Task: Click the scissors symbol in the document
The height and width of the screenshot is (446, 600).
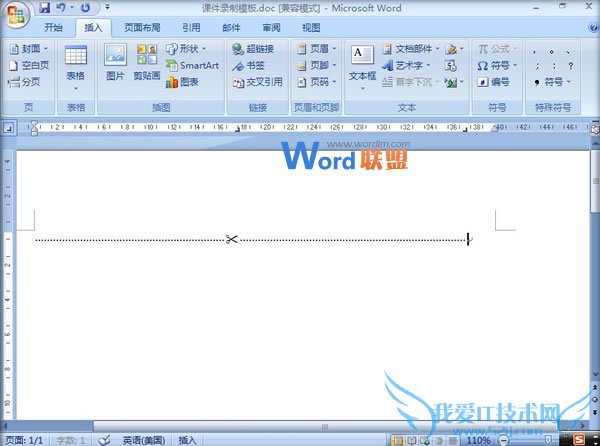Action: (232, 239)
